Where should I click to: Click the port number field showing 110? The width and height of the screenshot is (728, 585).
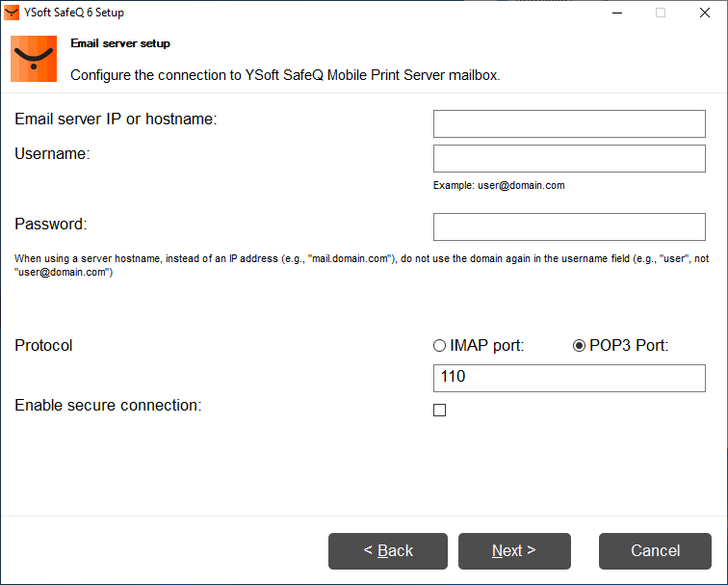pos(569,378)
